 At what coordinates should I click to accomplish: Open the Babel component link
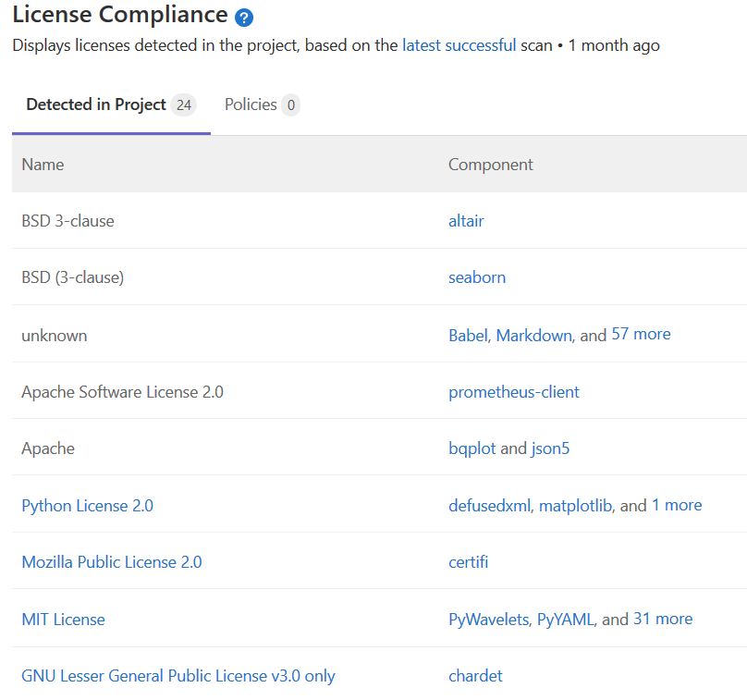point(467,335)
